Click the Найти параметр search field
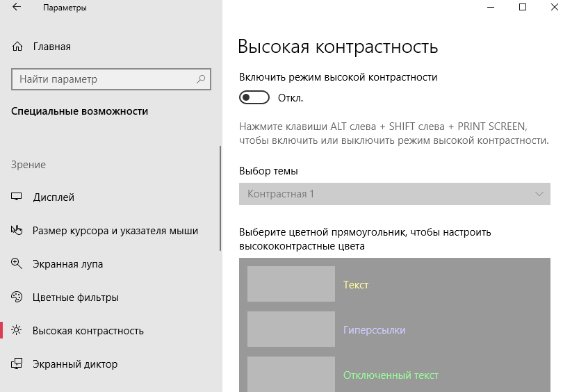The image size is (563, 392). 104,79
